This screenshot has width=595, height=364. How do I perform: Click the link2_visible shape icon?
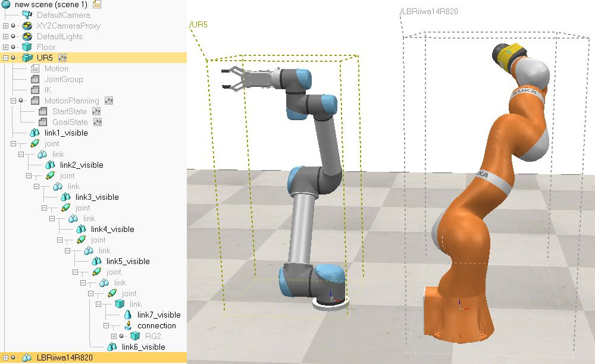pyautogui.click(x=50, y=165)
